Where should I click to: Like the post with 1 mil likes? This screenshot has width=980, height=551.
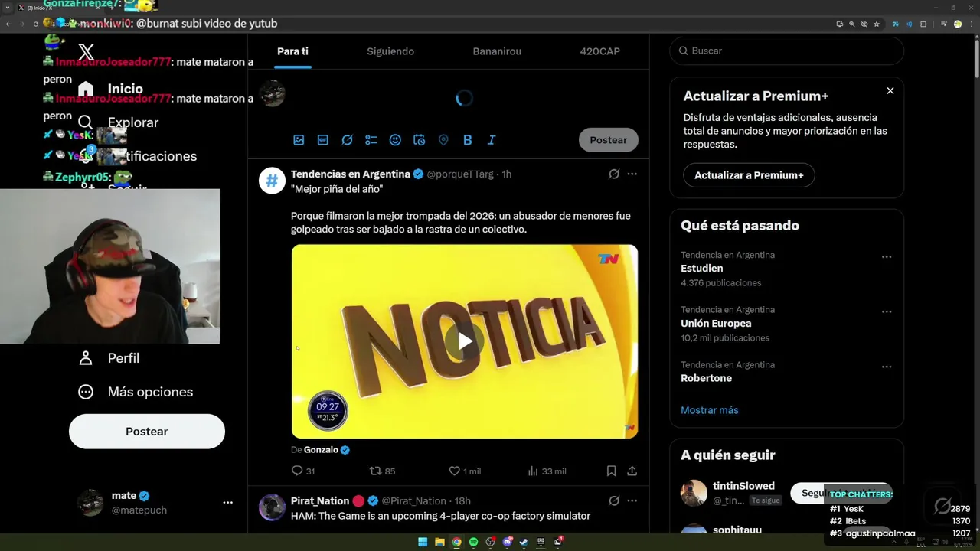pos(465,471)
